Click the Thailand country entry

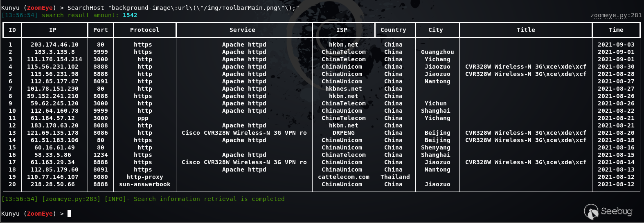tap(395, 177)
